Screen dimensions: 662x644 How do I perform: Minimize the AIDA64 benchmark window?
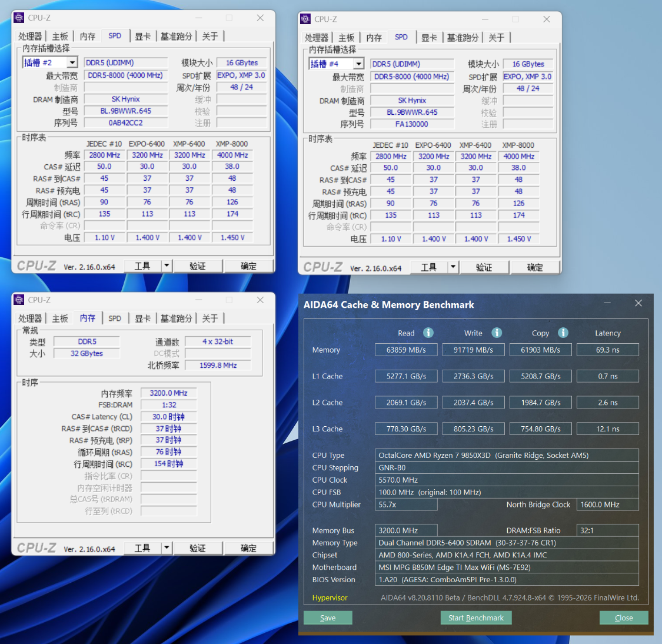(x=607, y=303)
